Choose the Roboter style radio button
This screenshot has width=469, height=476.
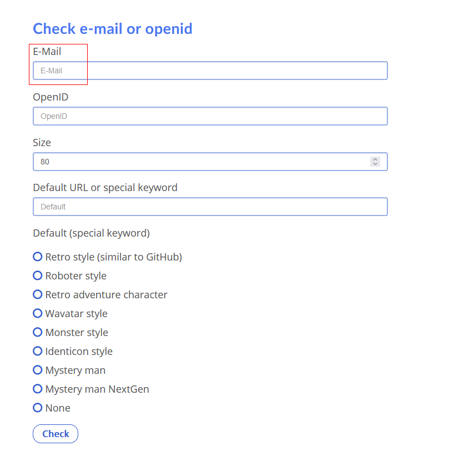(x=38, y=275)
